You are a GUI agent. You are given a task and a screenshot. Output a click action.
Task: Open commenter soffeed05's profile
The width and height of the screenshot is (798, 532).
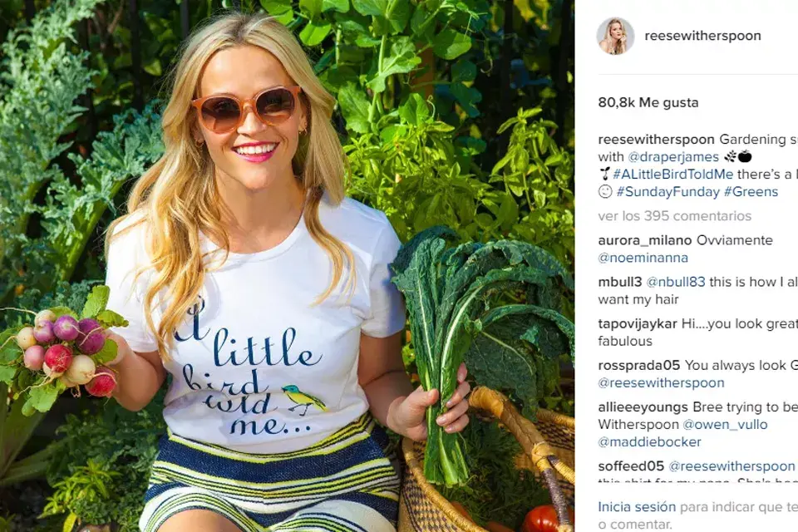coord(631,466)
